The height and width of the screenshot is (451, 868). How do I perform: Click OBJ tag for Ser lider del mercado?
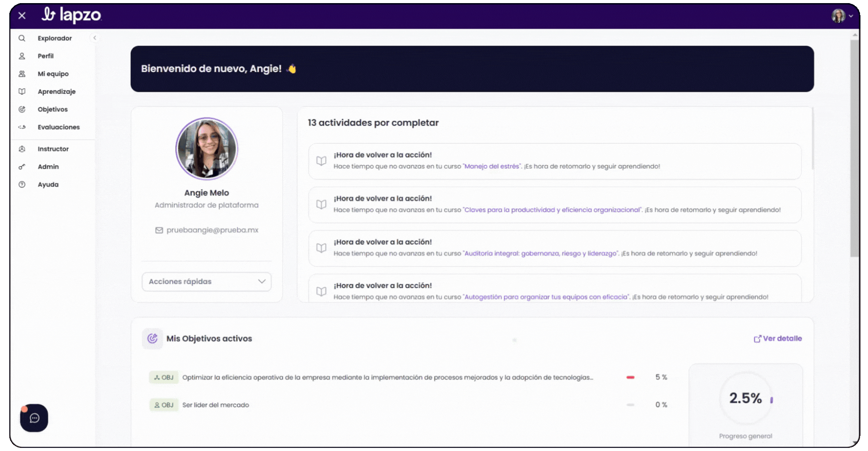pyautogui.click(x=164, y=405)
